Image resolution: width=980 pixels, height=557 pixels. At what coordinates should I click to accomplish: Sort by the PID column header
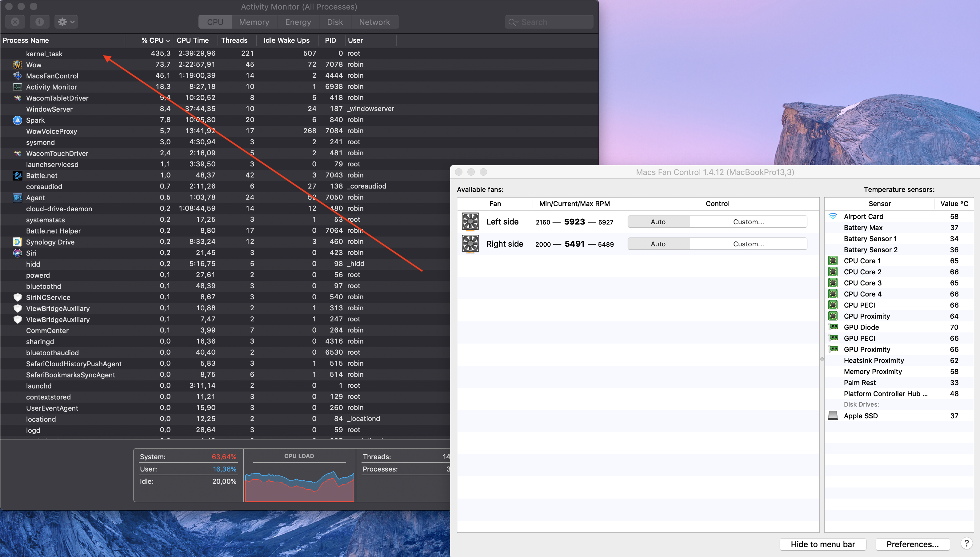pos(331,40)
